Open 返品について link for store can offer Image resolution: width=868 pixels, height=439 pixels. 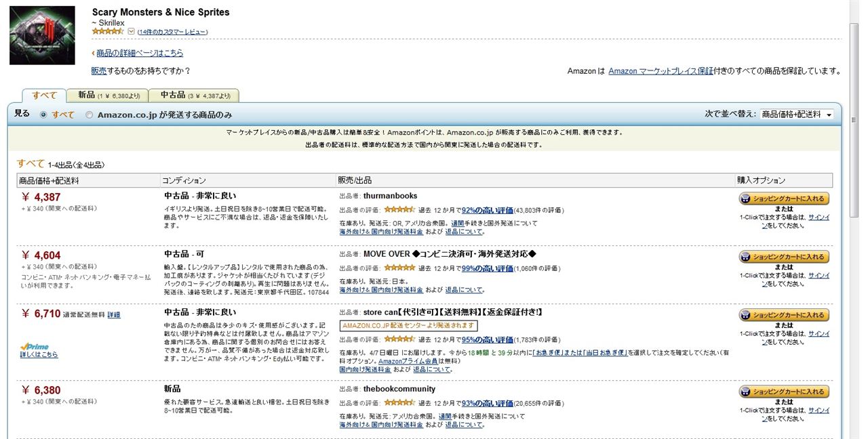(x=432, y=370)
